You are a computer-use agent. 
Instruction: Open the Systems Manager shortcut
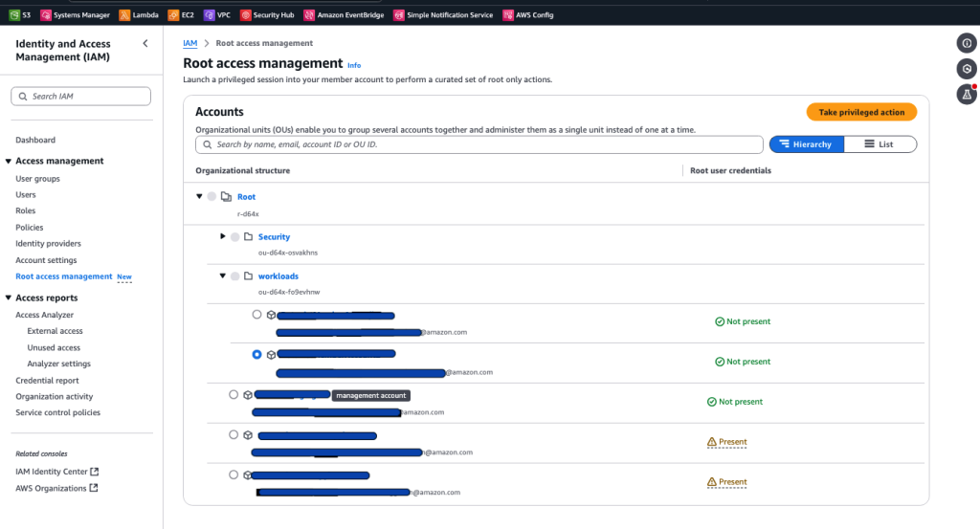75,15
